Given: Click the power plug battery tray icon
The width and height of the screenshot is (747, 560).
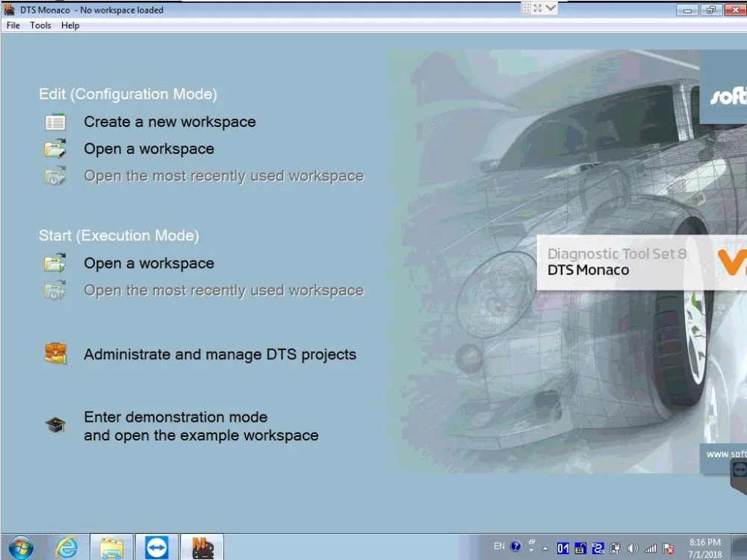Looking at the screenshot, I should [x=615, y=548].
